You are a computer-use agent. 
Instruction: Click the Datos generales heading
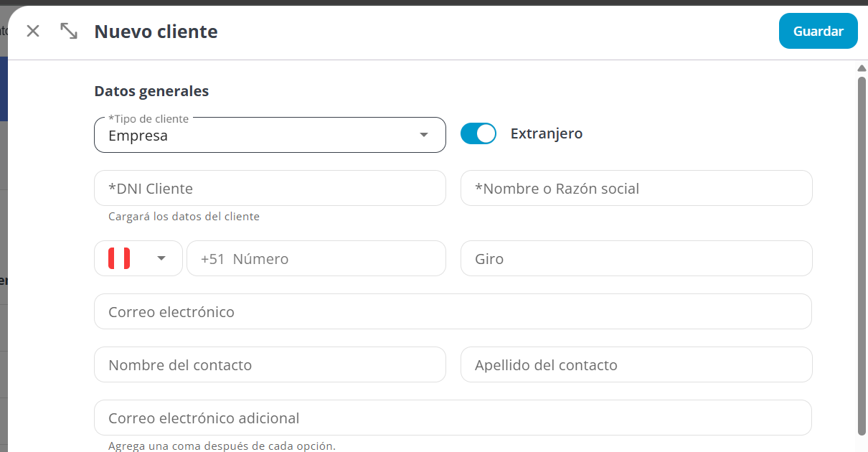tap(151, 91)
